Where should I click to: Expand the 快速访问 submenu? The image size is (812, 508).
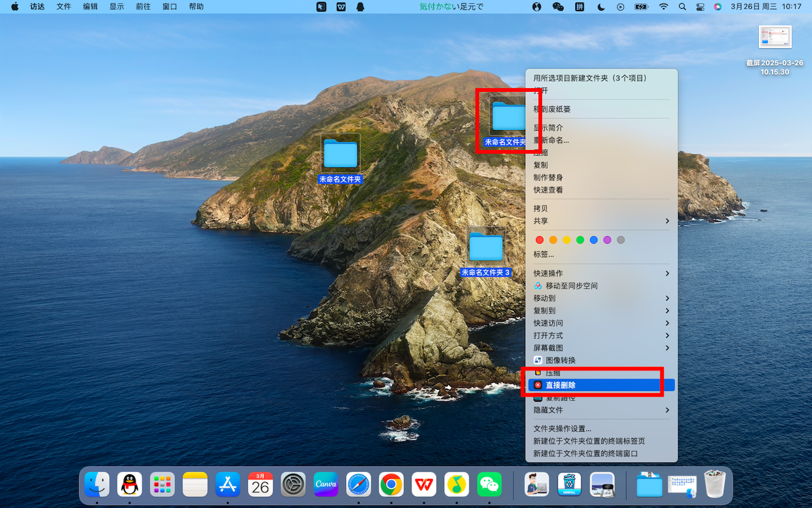click(x=602, y=323)
